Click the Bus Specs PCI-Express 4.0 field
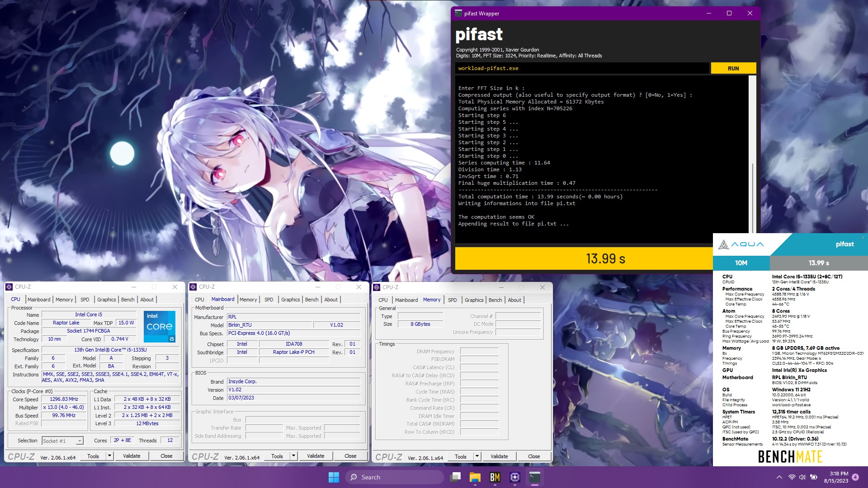Screen dimensions: 868x488 coord(293,333)
